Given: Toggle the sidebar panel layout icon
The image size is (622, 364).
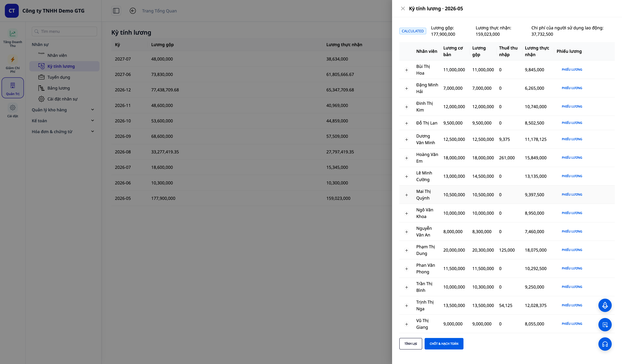Looking at the screenshot, I should pyautogui.click(x=116, y=11).
